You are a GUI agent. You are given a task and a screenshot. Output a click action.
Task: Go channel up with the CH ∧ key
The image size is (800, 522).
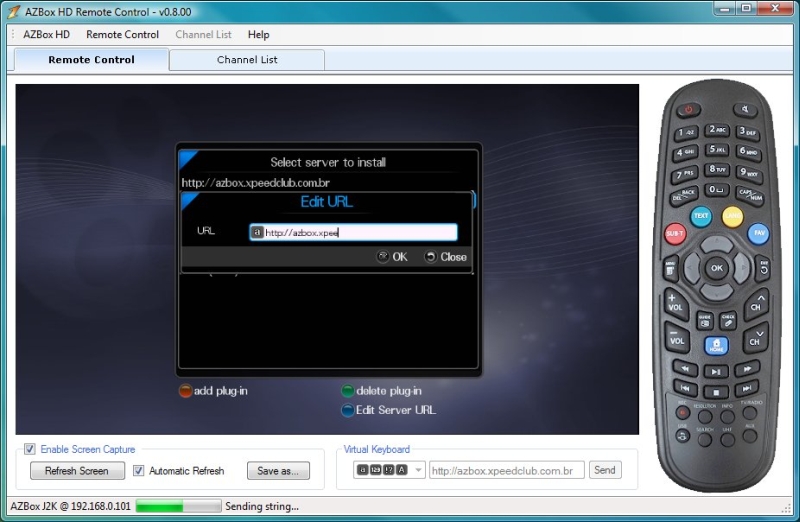[x=757, y=303]
